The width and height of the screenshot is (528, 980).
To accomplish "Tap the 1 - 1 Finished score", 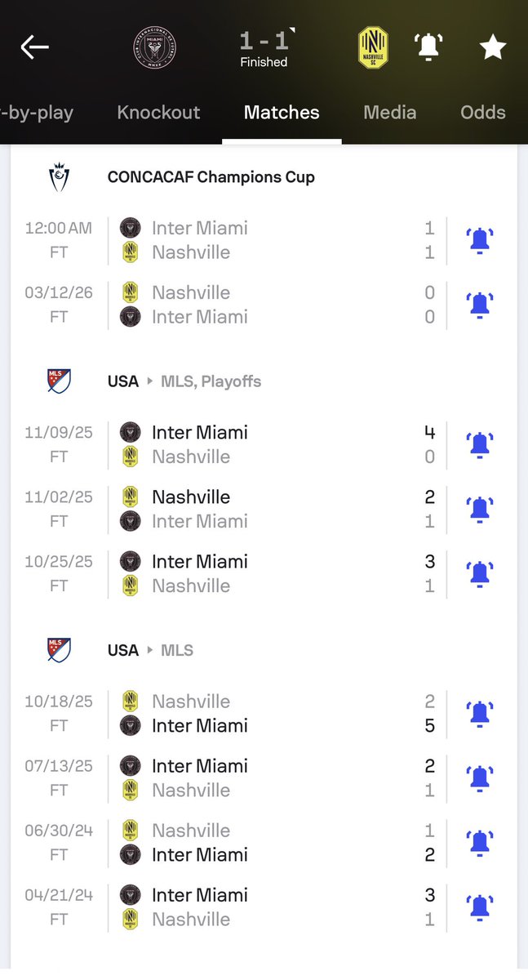I will 264,47.
